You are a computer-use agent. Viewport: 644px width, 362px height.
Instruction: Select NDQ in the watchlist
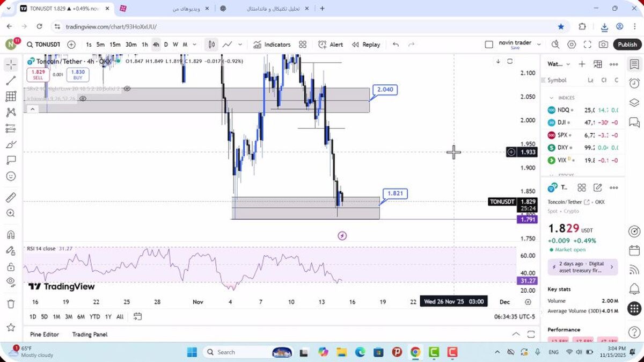583,110
